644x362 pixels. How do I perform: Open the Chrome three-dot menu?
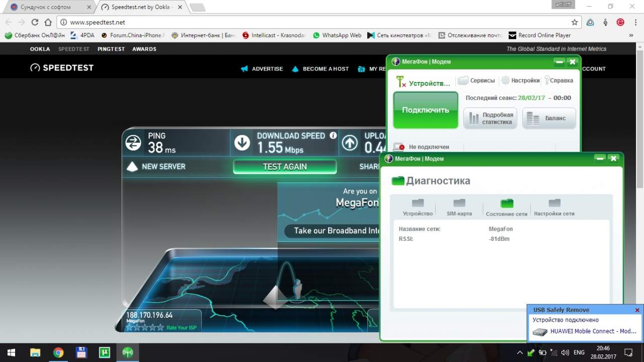pos(635,22)
